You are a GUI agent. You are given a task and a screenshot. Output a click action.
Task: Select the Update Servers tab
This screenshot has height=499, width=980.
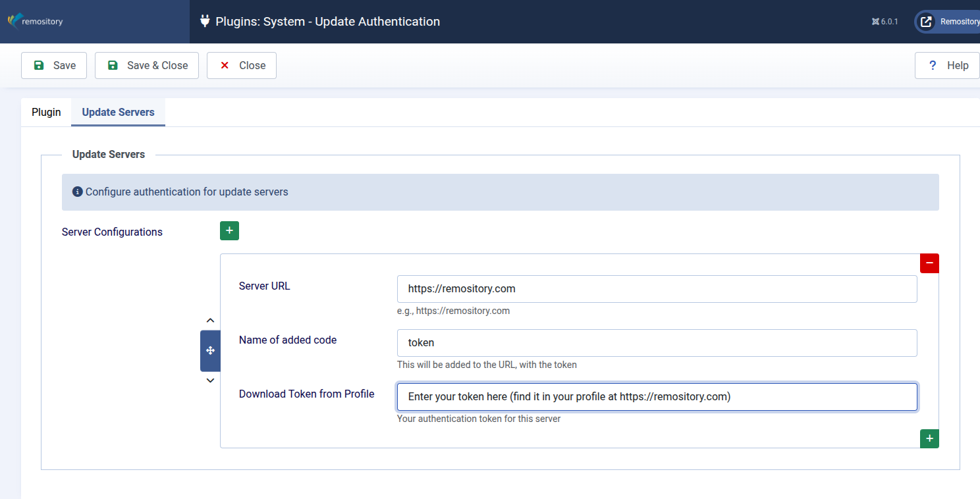118,113
